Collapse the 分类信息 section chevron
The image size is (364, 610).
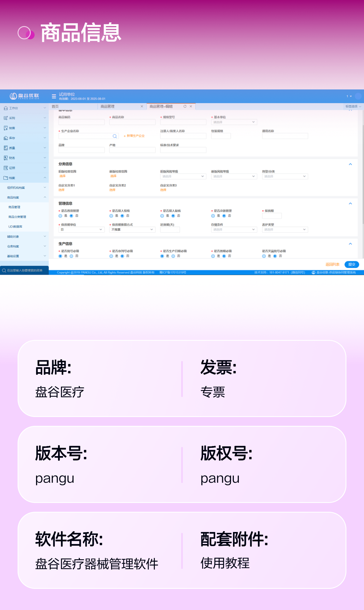350,164
